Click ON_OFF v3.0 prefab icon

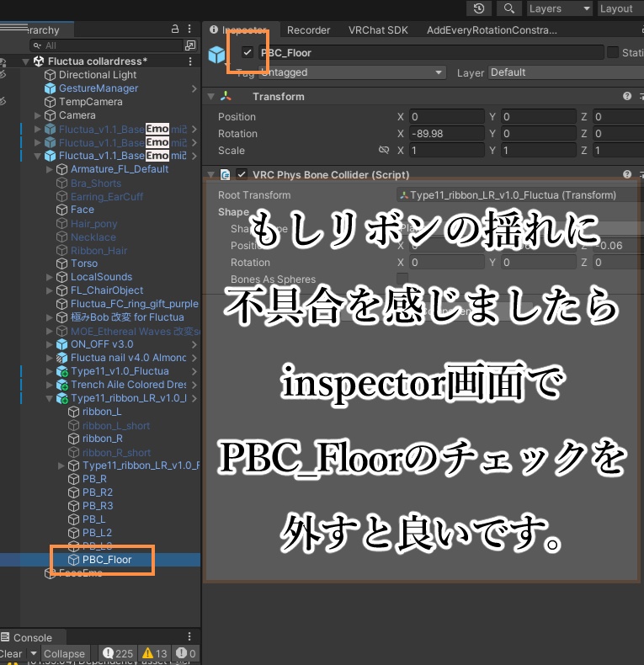click(62, 344)
